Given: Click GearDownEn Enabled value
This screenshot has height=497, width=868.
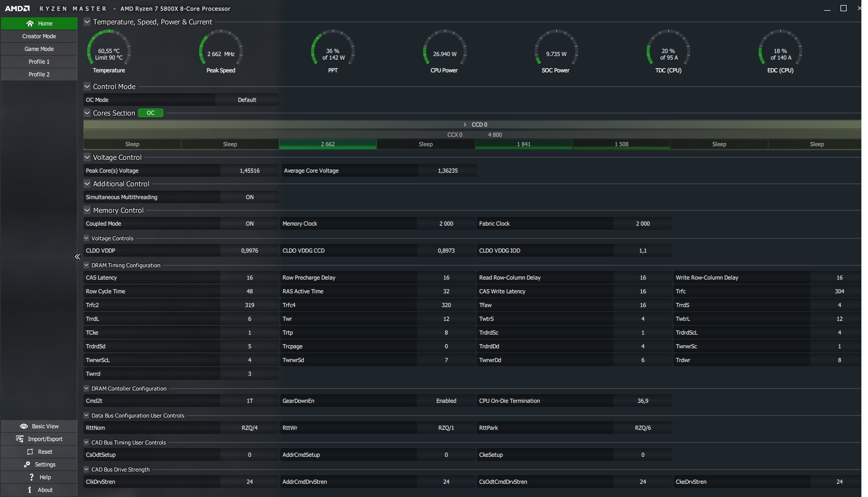Looking at the screenshot, I should click(446, 401).
